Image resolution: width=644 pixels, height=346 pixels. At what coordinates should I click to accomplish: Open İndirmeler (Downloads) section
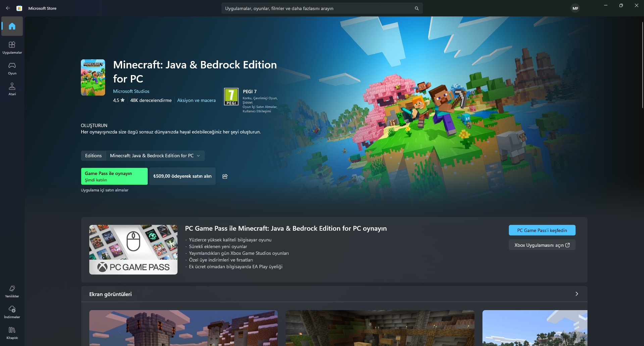[x=12, y=312]
